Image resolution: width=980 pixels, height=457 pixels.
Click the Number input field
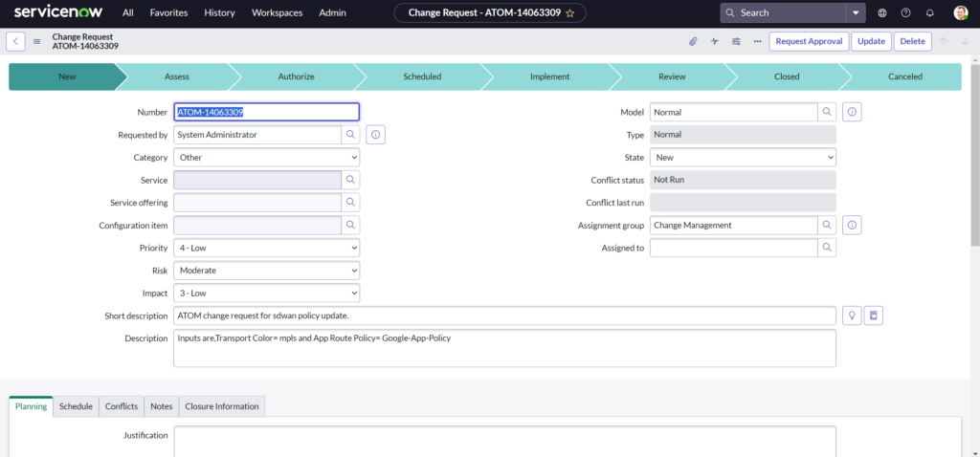[x=267, y=113]
